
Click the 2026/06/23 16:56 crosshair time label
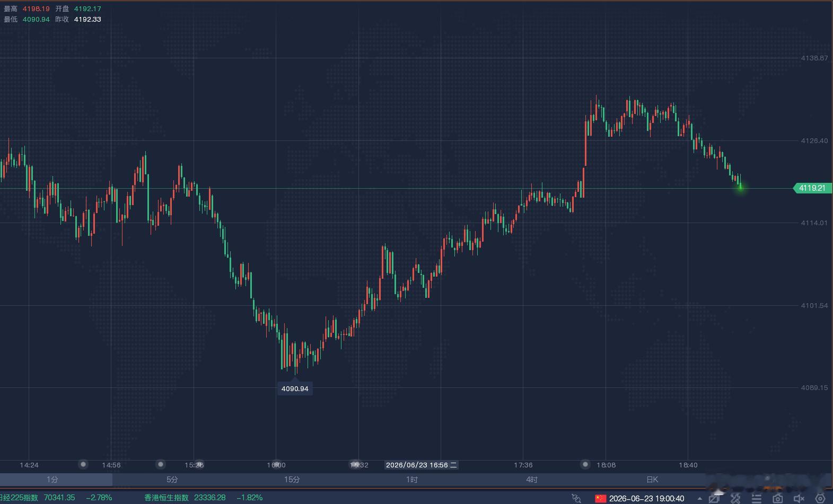(x=422, y=465)
